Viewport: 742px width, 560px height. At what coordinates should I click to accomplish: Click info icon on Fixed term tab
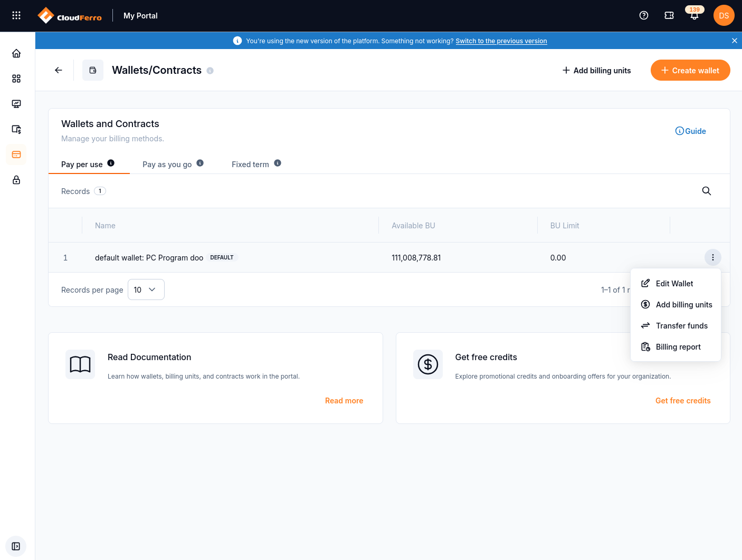(x=278, y=163)
